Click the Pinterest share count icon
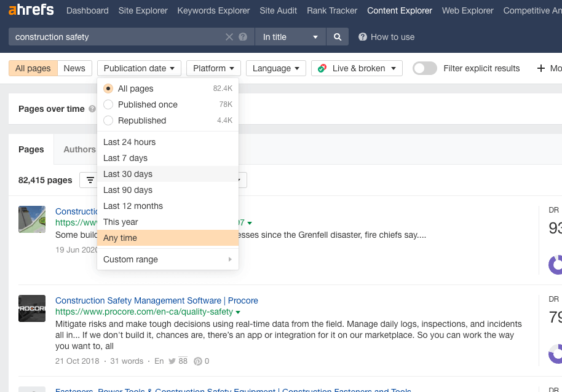Screen dimensions: 562x392 tap(198, 361)
